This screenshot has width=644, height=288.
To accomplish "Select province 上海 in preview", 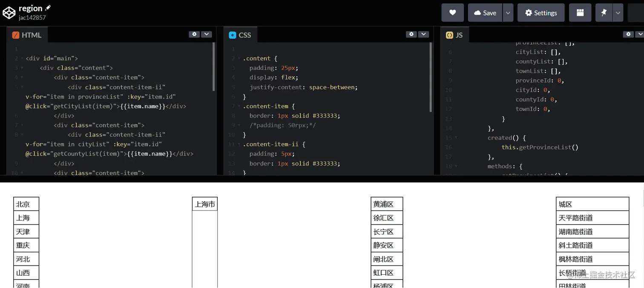I will [26, 218].
